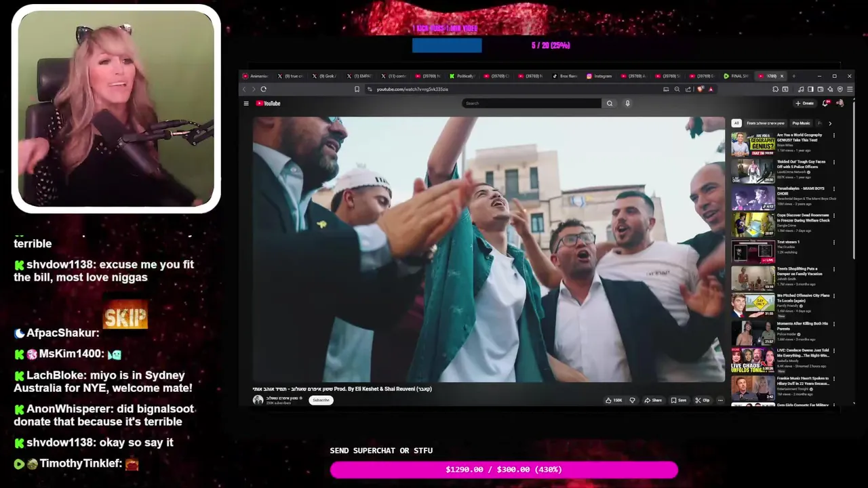Click the main YouTube video player
This screenshot has width=868, height=488.
pos(488,249)
